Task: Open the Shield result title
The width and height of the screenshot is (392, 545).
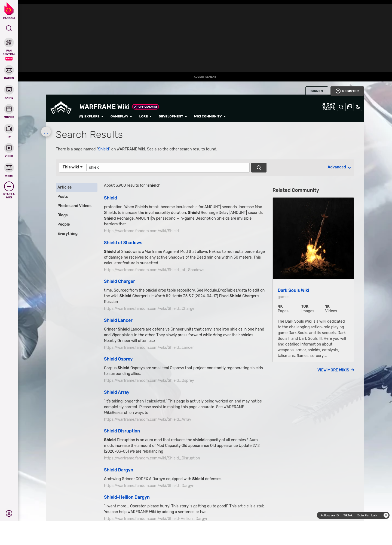Action: click(110, 198)
